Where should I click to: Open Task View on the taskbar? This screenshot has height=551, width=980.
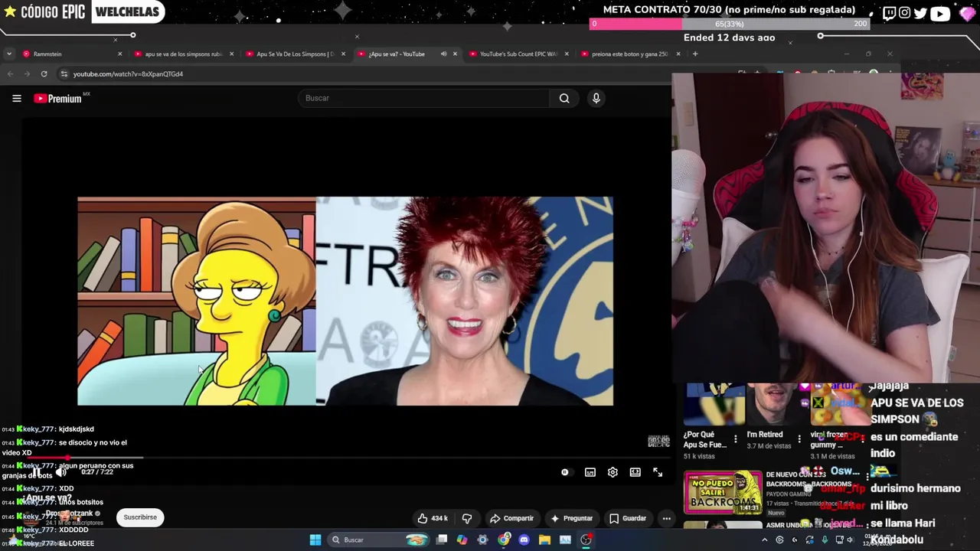[441, 540]
